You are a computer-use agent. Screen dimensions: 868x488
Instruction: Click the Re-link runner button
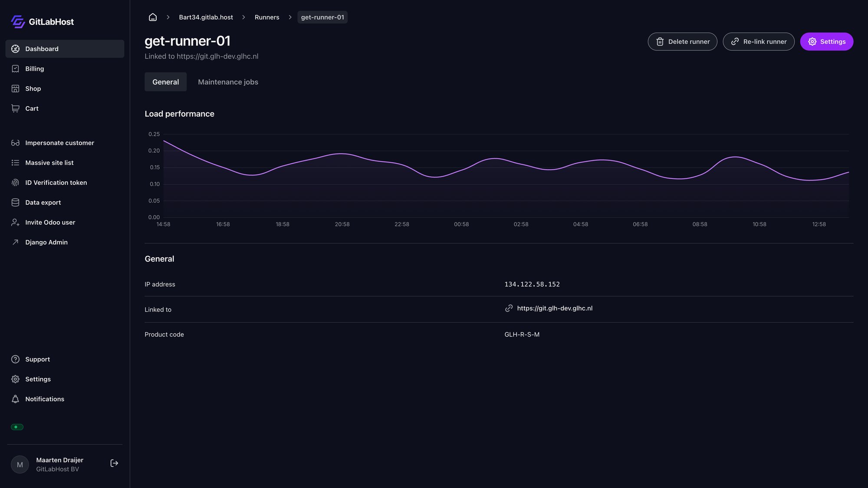click(759, 42)
